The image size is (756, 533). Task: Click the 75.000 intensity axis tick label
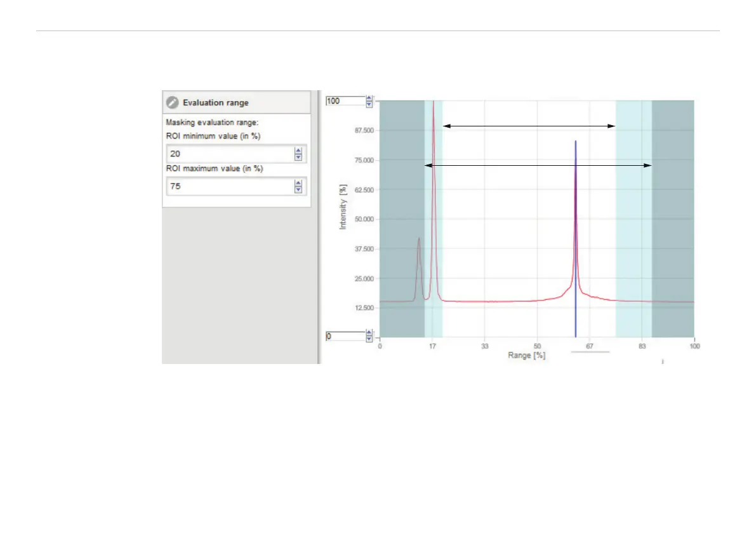(364, 160)
